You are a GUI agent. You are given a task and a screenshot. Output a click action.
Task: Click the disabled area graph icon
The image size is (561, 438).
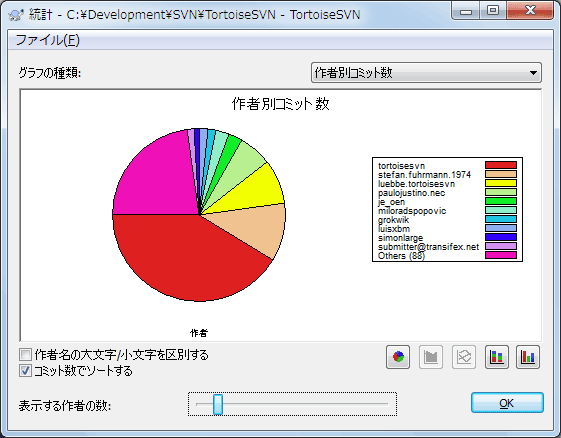(x=431, y=357)
